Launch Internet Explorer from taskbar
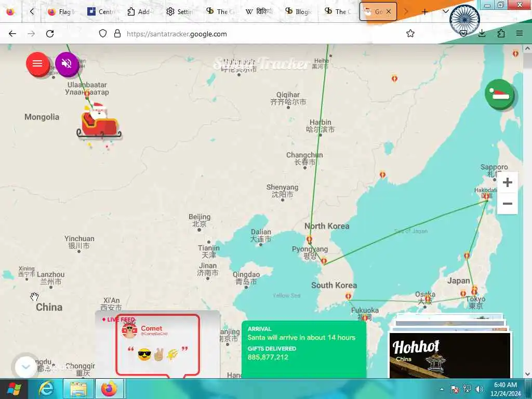This screenshot has width=532, height=399. (46, 389)
